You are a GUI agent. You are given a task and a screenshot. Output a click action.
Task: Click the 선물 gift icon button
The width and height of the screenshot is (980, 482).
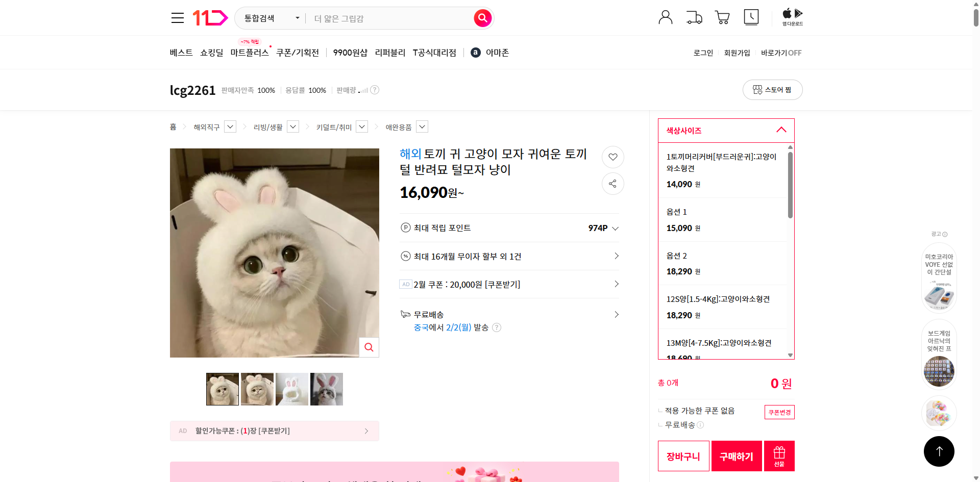[778, 455]
